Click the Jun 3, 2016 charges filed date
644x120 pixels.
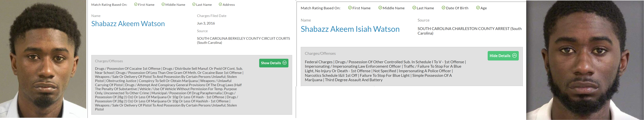[x=206, y=23]
